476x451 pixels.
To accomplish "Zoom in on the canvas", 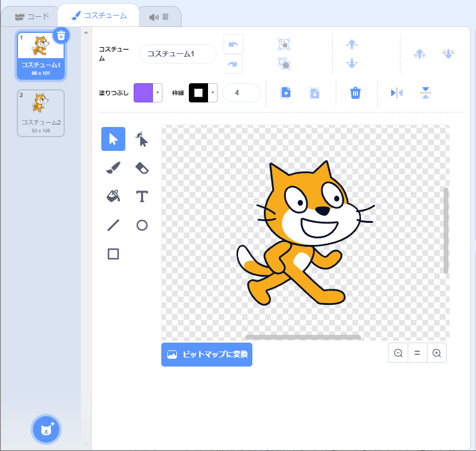I will click(436, 353).
